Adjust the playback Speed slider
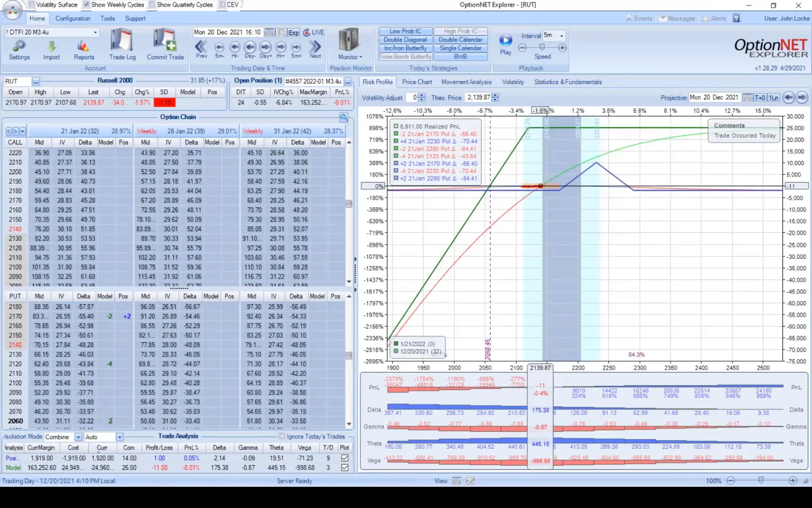Image resolution: width=812 pixels, height=508 pixels. (x=542, y=48)
